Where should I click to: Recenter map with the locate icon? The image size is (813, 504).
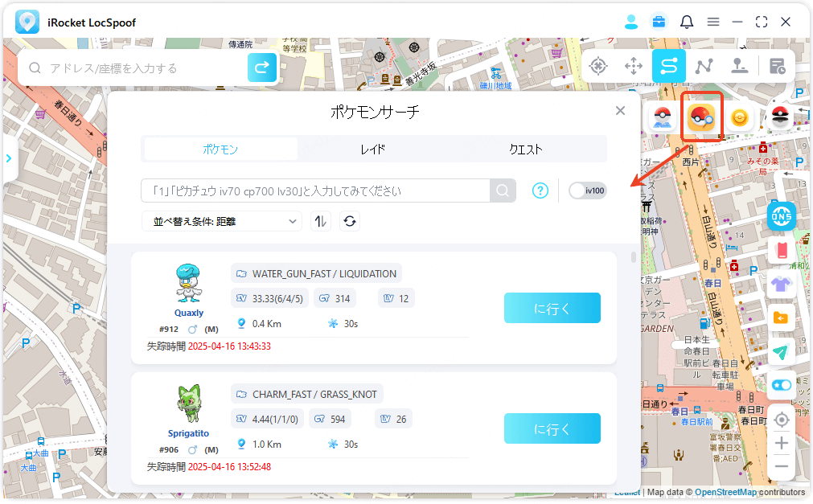tap(782, 420)
